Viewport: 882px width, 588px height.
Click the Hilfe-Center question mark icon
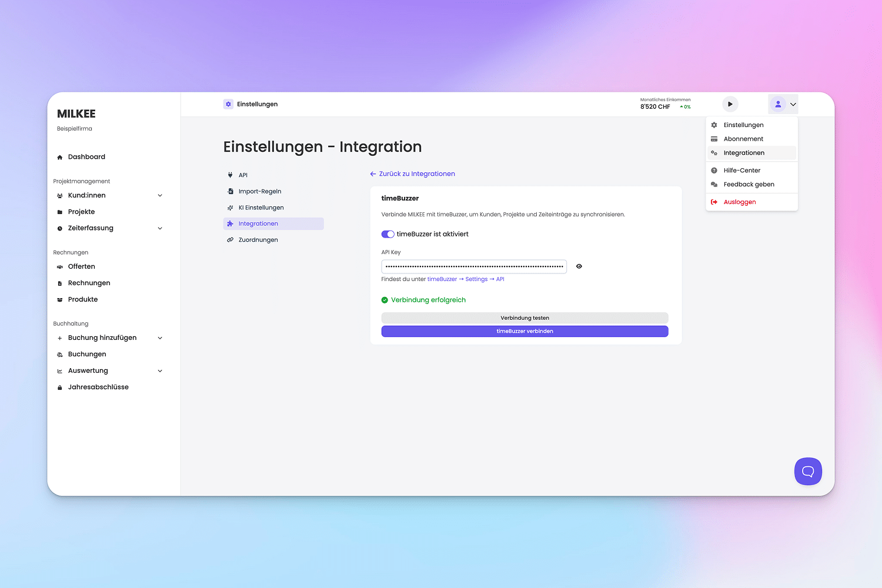coord(714,171)
